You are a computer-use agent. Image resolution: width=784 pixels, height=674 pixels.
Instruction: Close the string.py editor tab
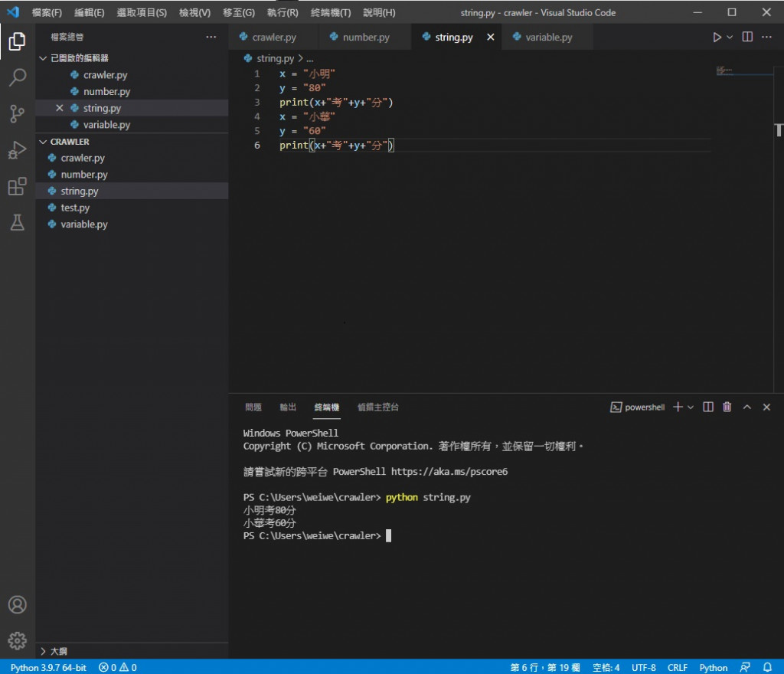[491, 37]
